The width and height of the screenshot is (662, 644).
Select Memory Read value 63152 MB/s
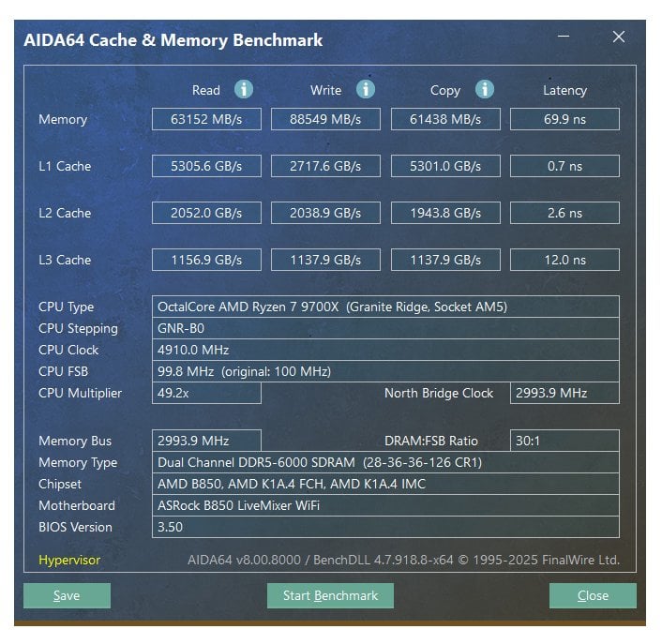206,119
